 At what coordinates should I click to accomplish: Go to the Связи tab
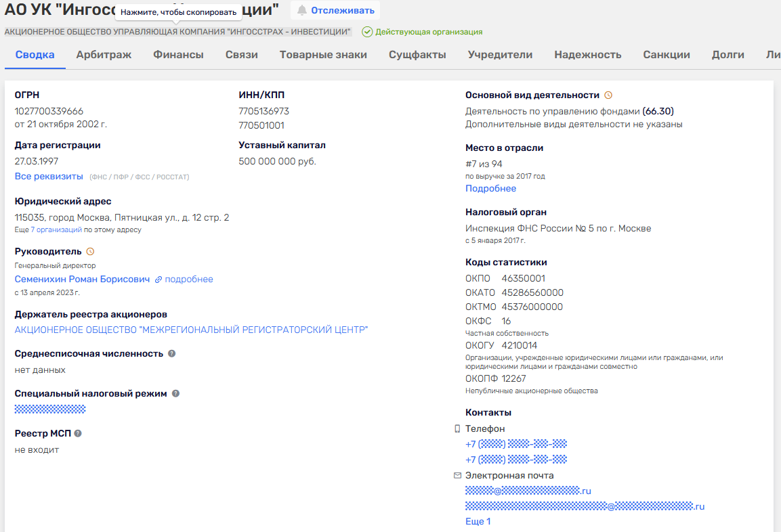(x=242, y=55)
